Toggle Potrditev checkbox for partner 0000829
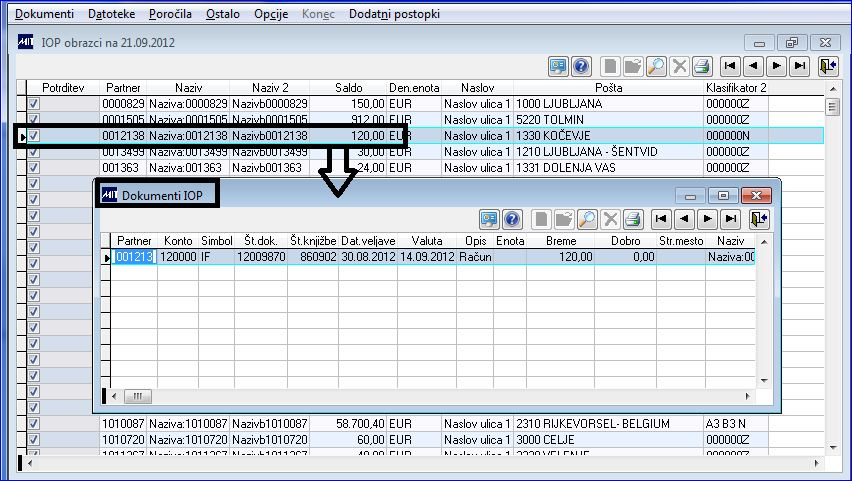 coord(34,103)
